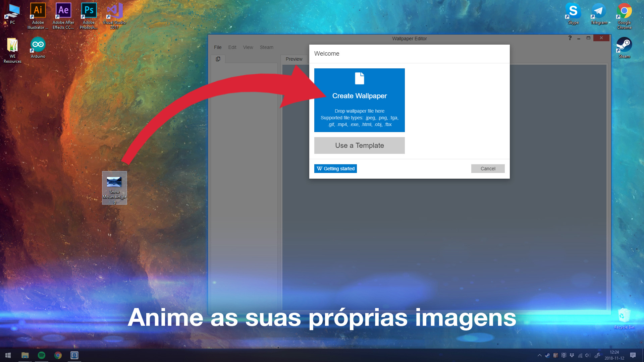Click the Create Wallpaper button

360,100
